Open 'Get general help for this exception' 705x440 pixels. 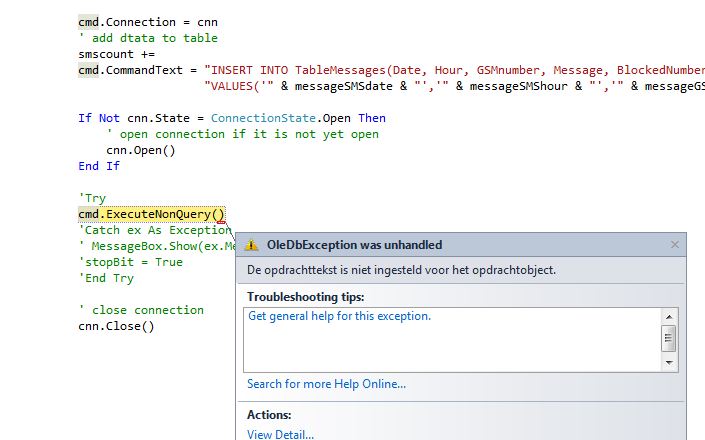[x=339, y=316]
